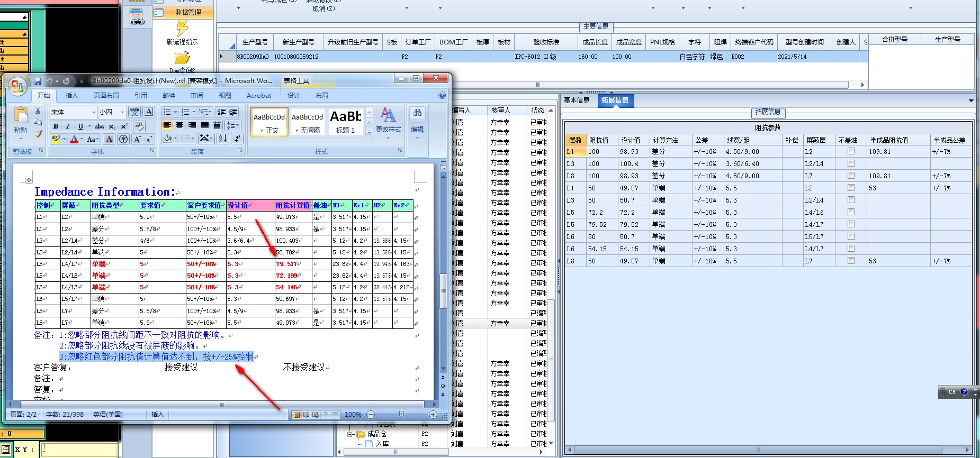Toggle 不盖油 checkbox for L1 100 row
Screen dimensions: 980x458
[851, 151]
